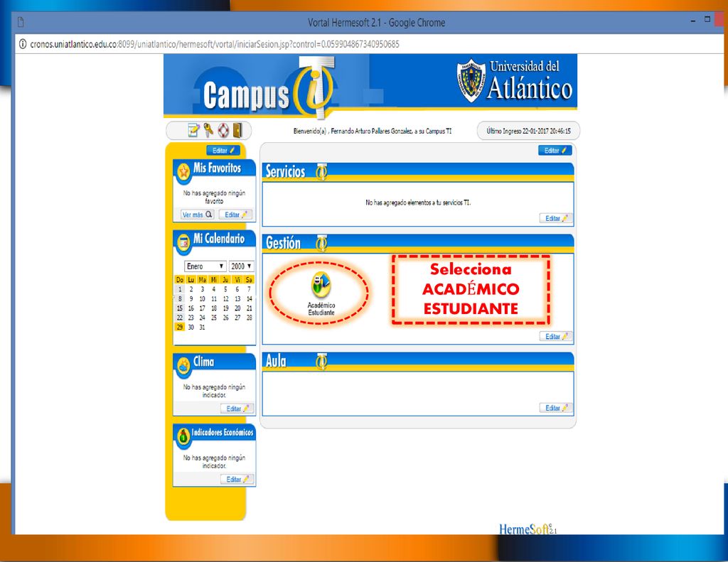Click Ver más in Mis Favoritos
Screen dimensions: 728x562
[198, 215]
